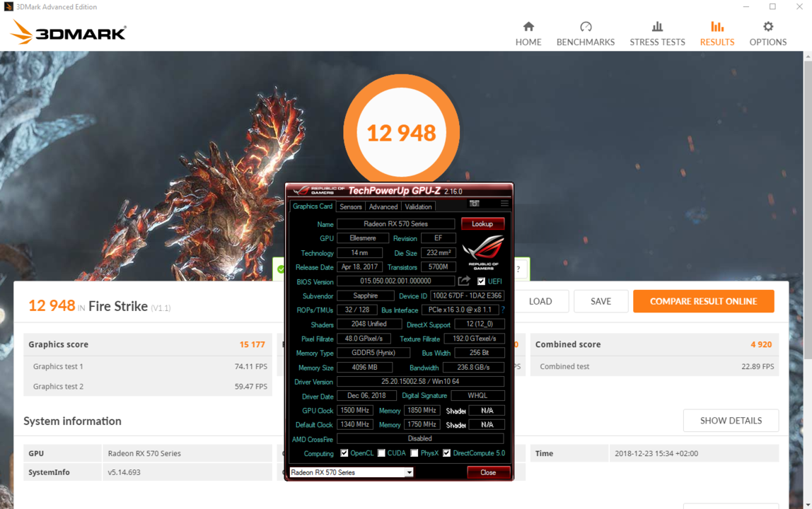812x509 pixels.
Task: Click the Lookup button in GPU-Z
Action: click(x=482, y=223)
